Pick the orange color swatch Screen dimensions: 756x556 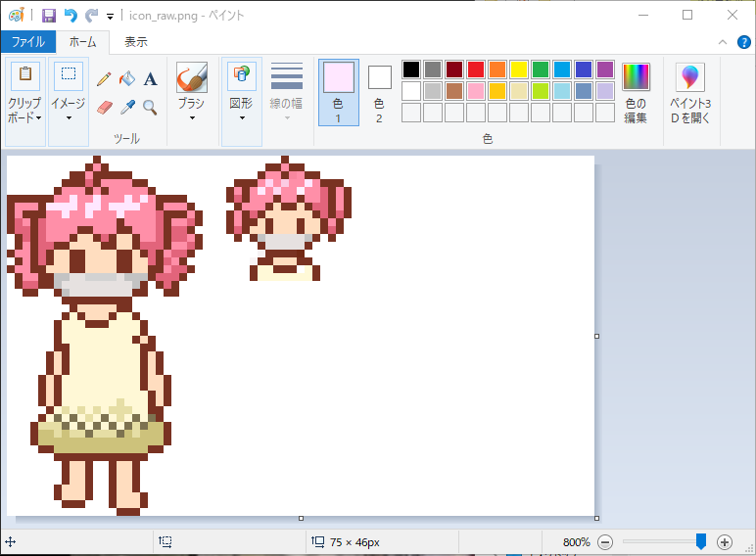[x=497, y=69]
